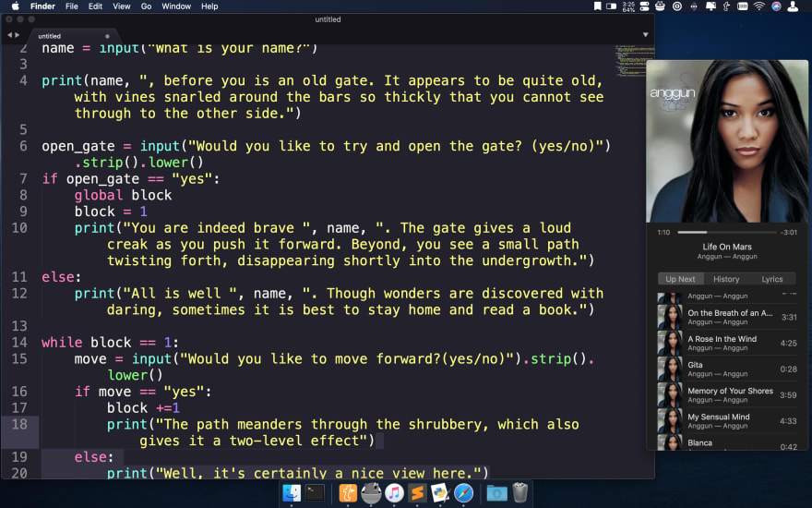Play the Blanca track
Screen dimensions: 812x508
tap(727, 442)
